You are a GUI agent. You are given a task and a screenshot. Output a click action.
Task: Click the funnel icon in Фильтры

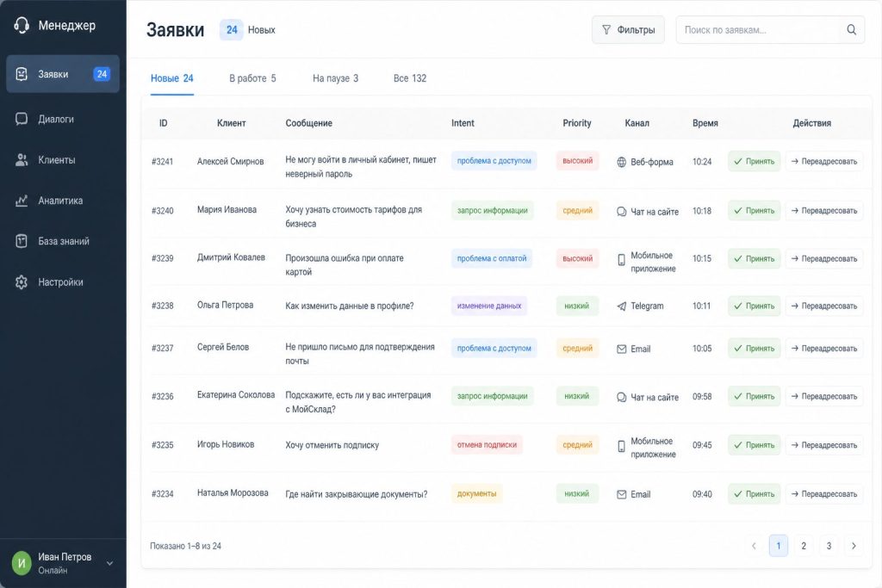point(606,30)
